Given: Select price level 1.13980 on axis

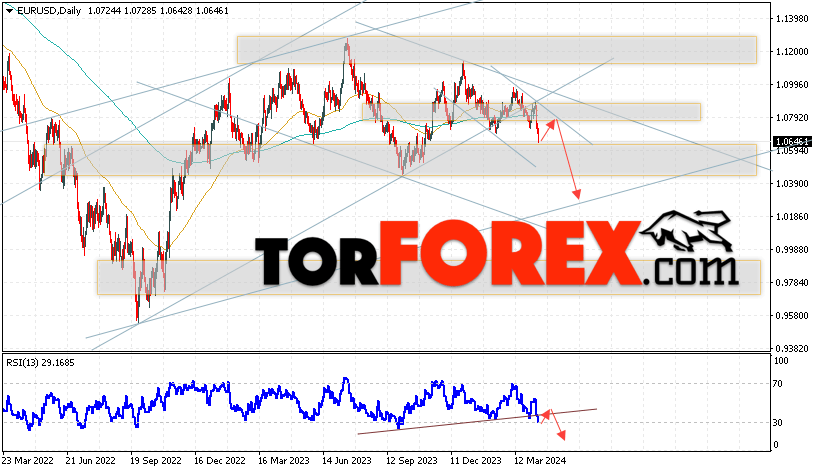Looking at the screenshot, I should pyautogui.click(x=792, y=19).
